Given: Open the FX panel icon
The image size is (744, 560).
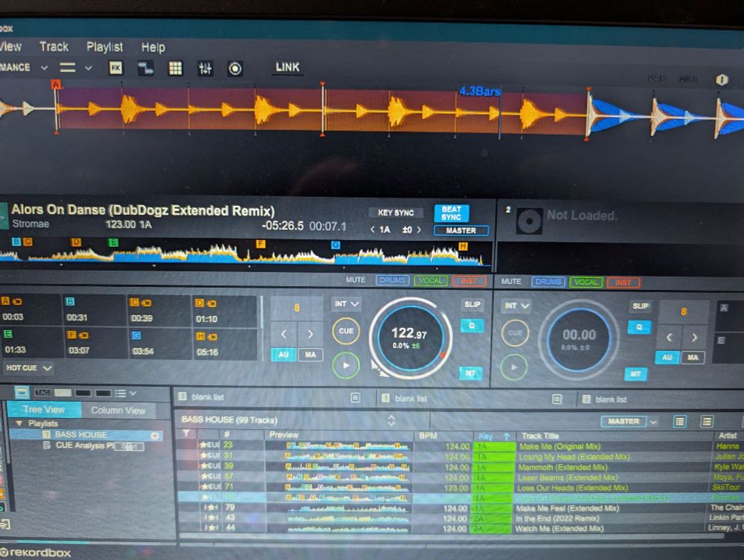Looking at the screenshot, I should (116, 68).
